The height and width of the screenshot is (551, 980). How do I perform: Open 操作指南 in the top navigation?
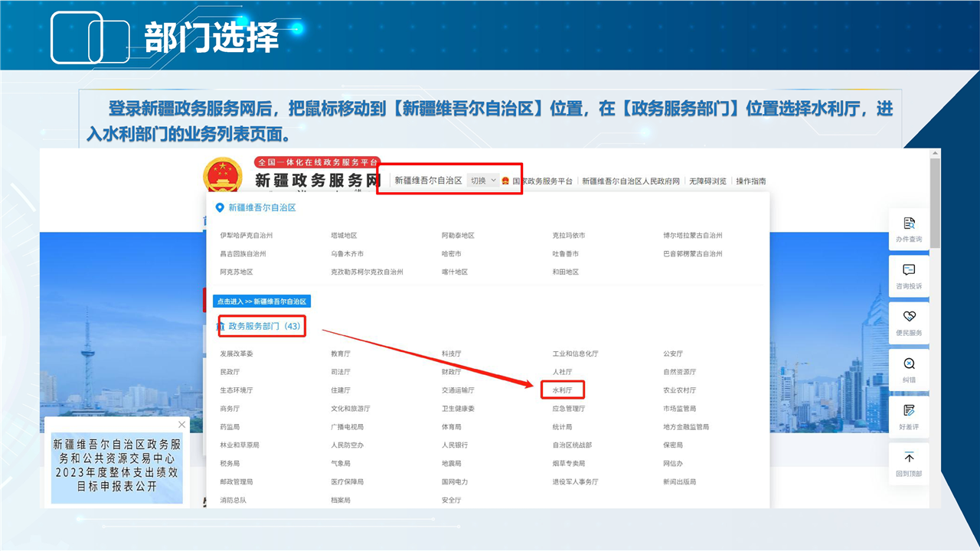[x=750, y=181]
